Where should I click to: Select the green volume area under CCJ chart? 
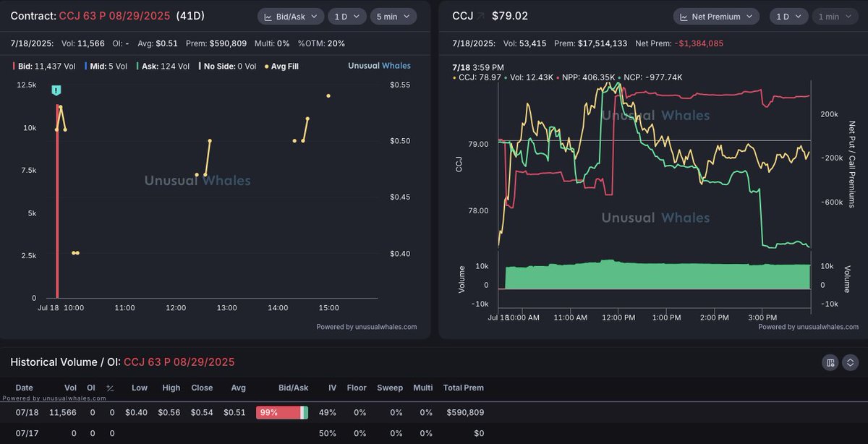pos(658,275)
